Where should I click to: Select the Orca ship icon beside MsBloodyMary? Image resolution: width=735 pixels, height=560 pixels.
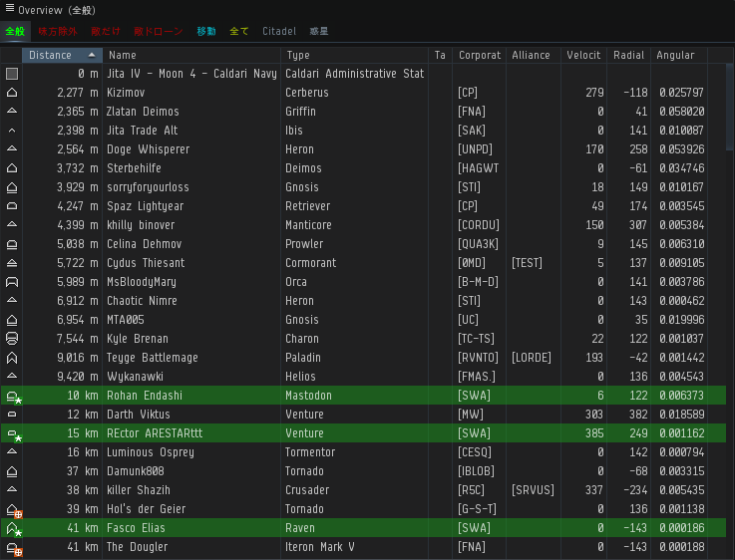pyautogui.click(x=12, y=282)
